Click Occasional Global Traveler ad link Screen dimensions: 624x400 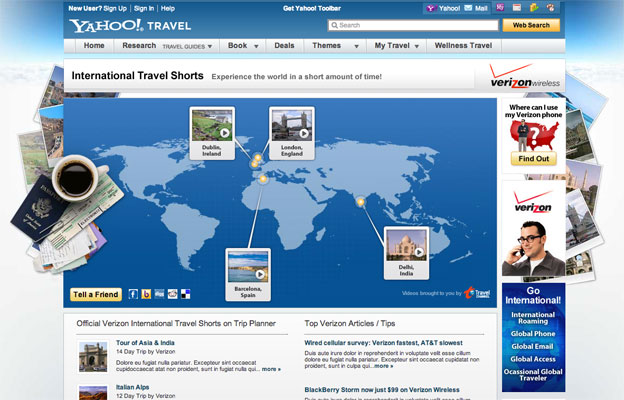(x=533, y=375)
